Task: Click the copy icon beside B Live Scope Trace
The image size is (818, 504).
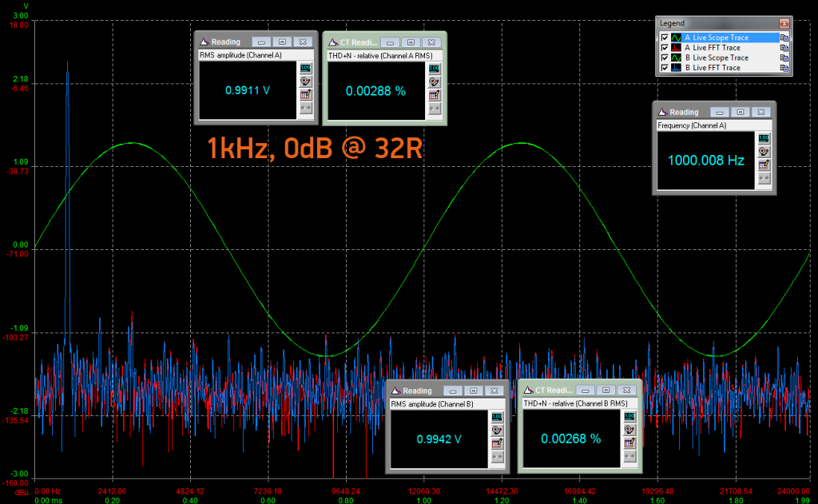Action: coord(786,58)
